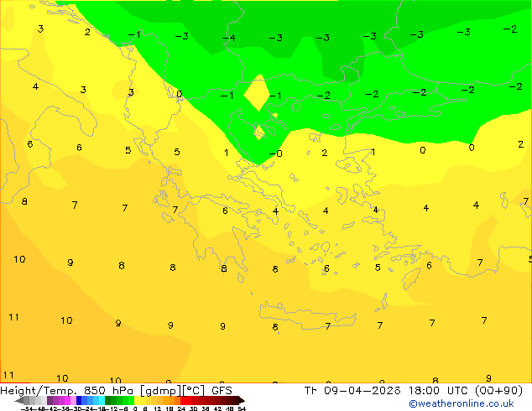The width and height of the screenshot is (532, 411).
Task: Click the dark blue swatch in the color scale
Action: click(79, 400)
